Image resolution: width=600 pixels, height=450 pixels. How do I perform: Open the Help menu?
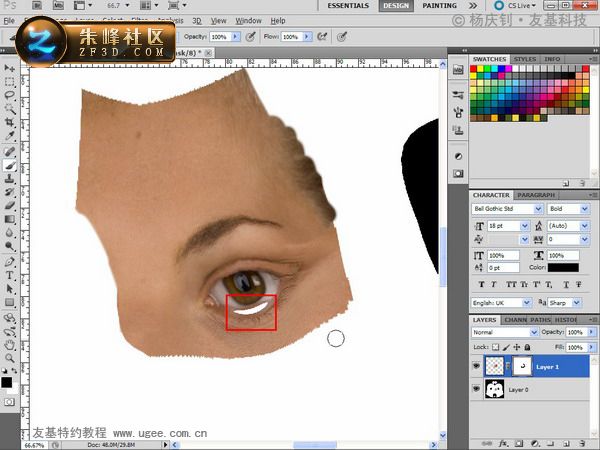[x=278, y=21]
